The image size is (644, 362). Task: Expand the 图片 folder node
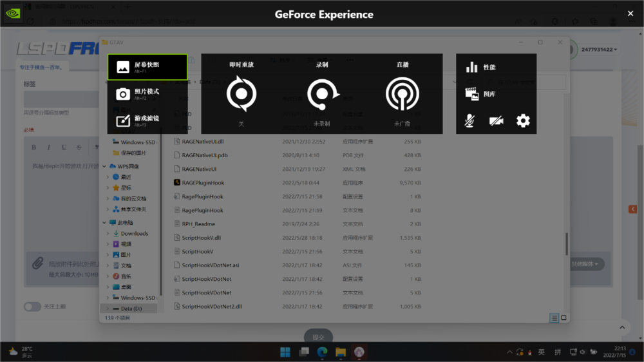[108, 255]
